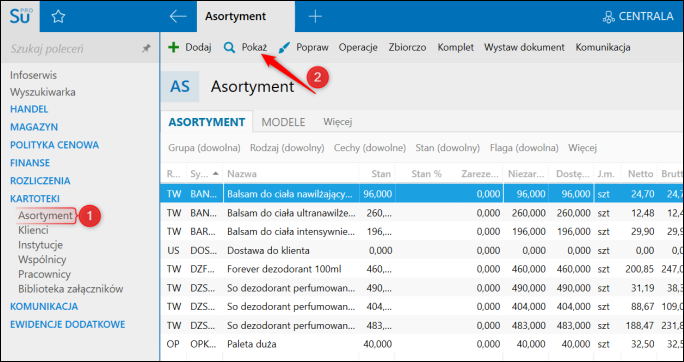Open the Operacje menu
Image resolution: width=684 pixels, height=362 pixels.
(358, 47)
